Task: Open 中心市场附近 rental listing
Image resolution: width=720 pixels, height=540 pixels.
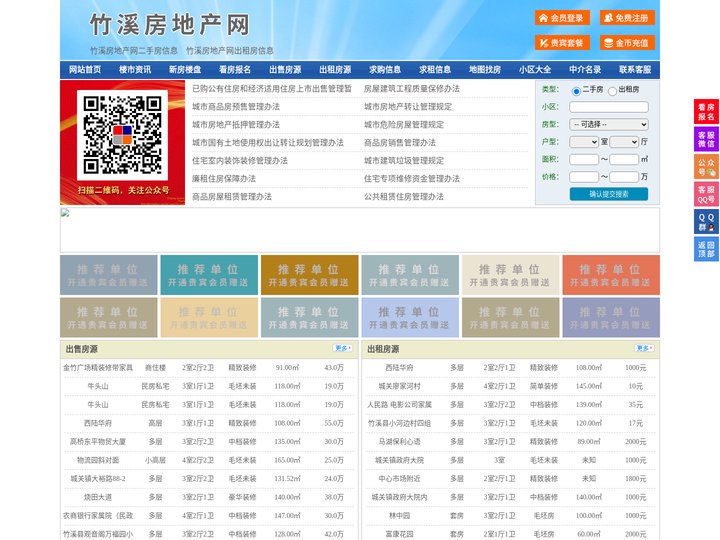Action: click(399, 478)
